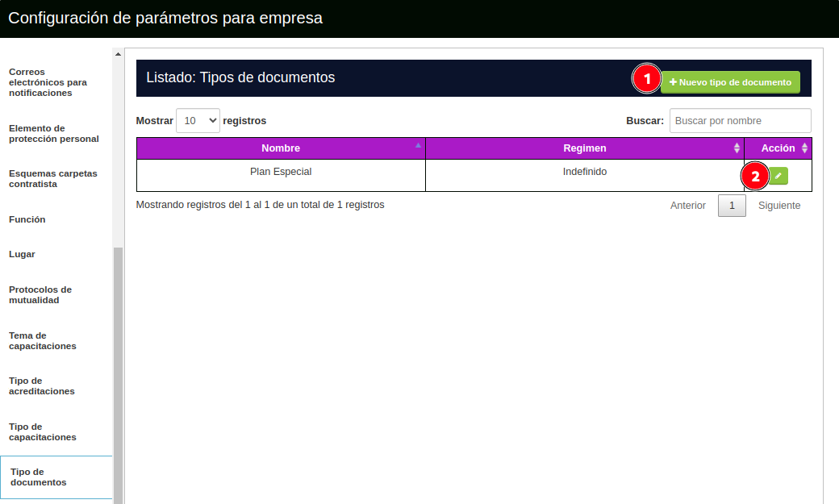Open Tema de capacitaciones section
The width and height of the screenshot is (839, 504).
(x=42, y=341)
